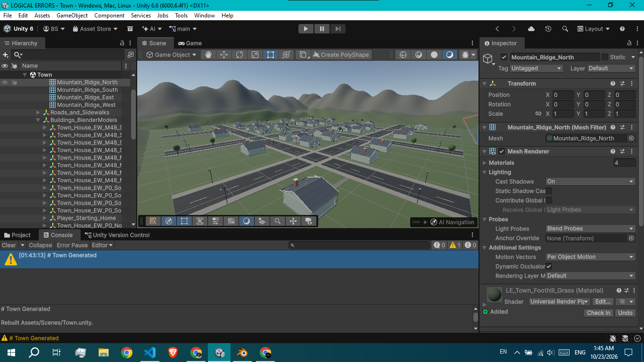
Task: Click the Check in button
Action: tap(599, 313)
